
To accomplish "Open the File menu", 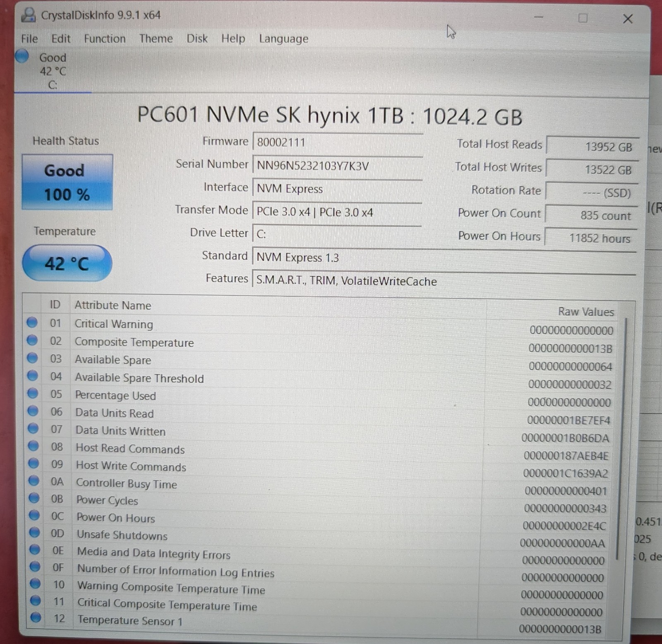I will click(x=29, y=38).
